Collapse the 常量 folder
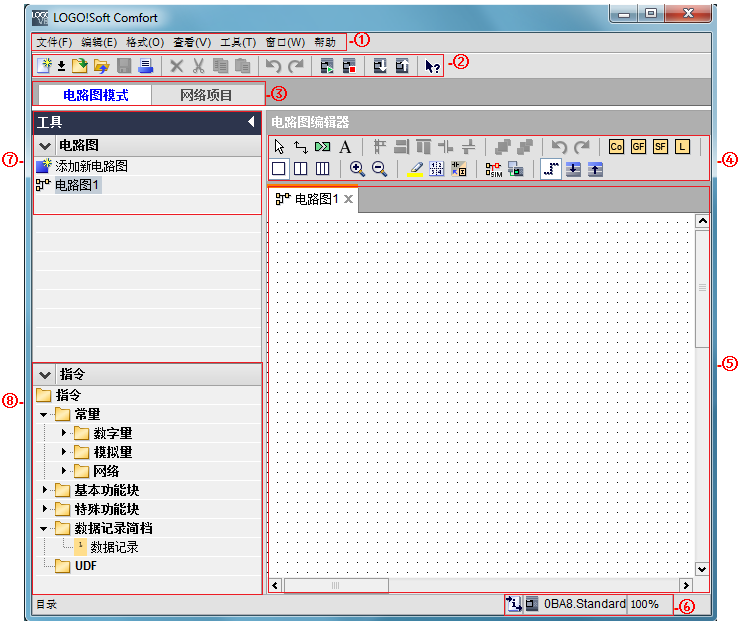The width and height of the screenshot is (740, 626). [x=43, y=415]
